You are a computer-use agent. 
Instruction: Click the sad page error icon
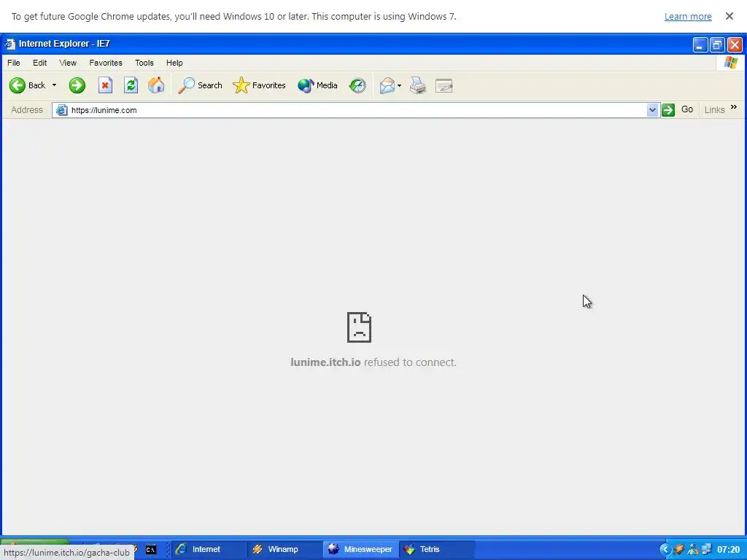pyautogui.click(x=359, y=327)
